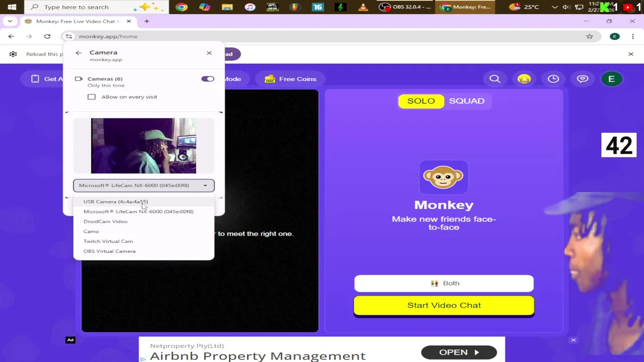Dismiss the Reload this page infobar
The height and width of the screenshot is (362, 644).
point(631,54)
